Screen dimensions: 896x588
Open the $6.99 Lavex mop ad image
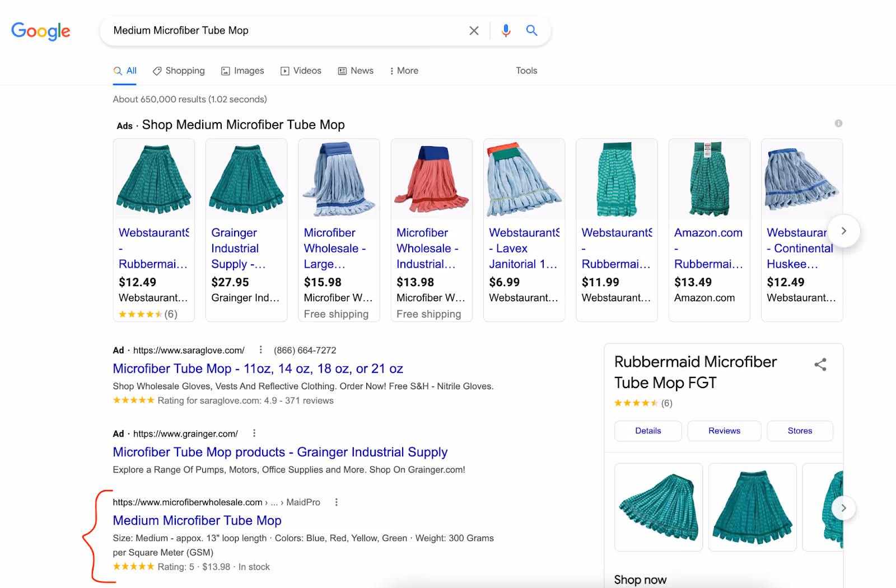tap(524, 179)
